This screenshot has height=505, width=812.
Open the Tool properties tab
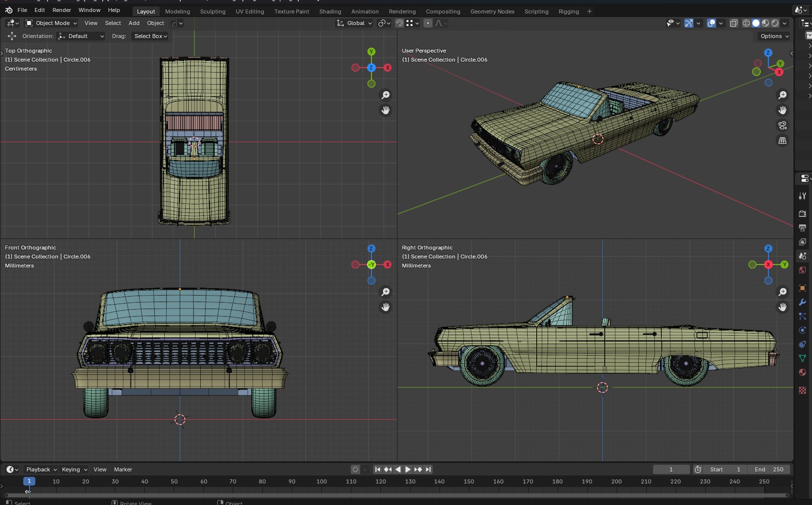[802, 196]
